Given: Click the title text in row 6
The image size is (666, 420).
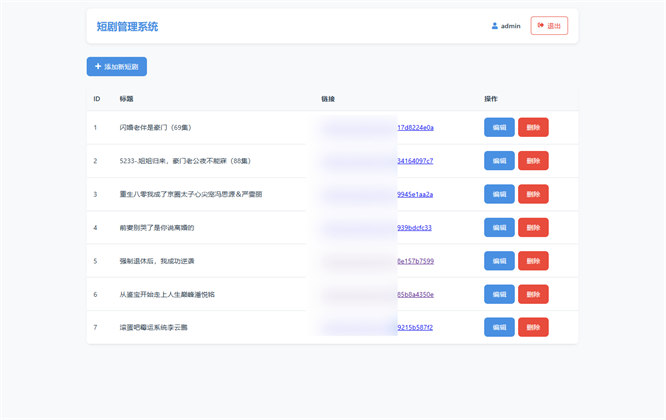Looking at the screenshot, I should pos(167,295).
